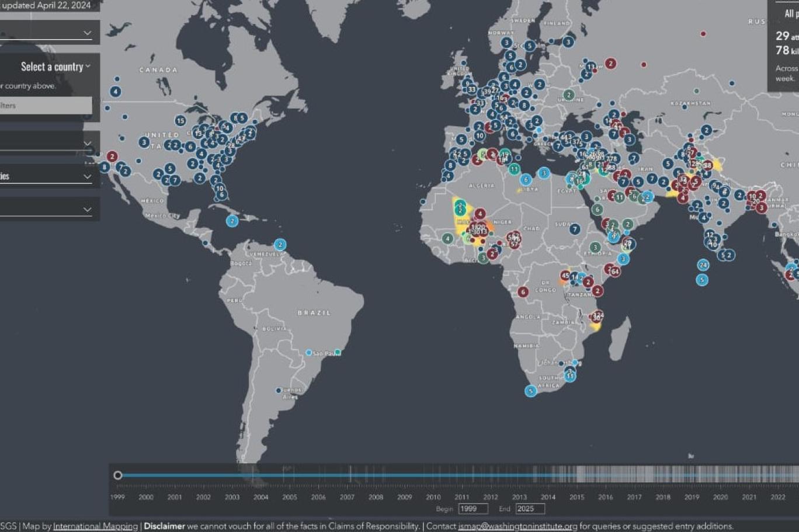Click the ismap@washingtoninstitute.org contact link
799x532 pixels.
click(517, 526)
